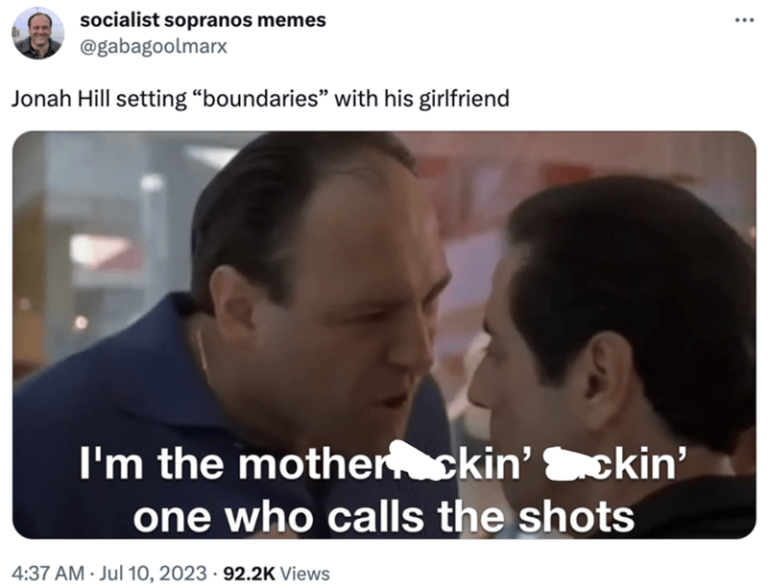View the 92.2K view count
768x588 pixels.
[x=249, y=573]
